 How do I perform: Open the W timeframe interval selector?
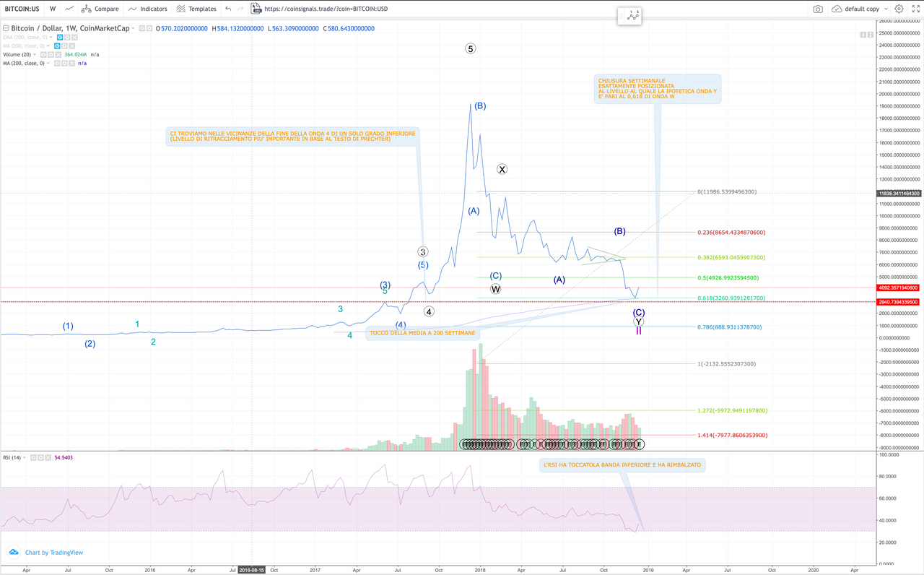tap(53, 9)
